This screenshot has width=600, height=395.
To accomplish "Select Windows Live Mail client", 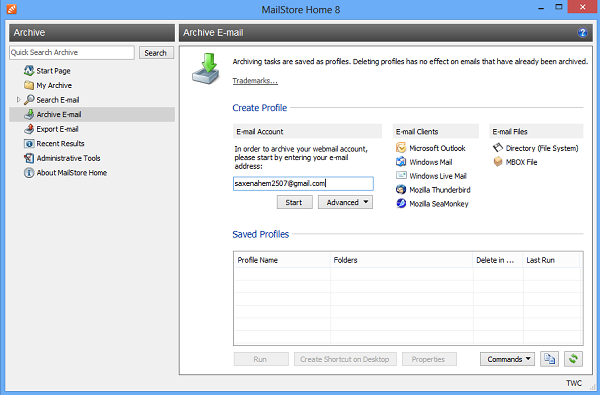I will coord(431,176).
